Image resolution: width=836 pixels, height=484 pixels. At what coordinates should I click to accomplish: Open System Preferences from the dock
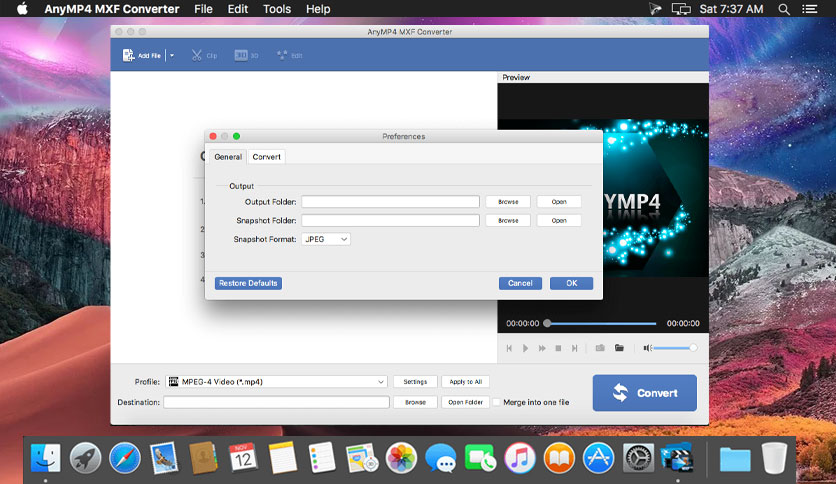point(638,458)
